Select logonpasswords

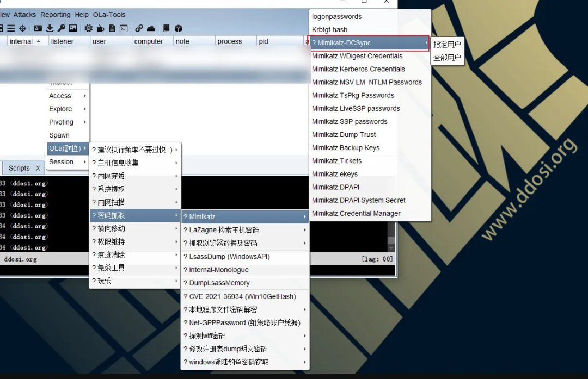[370, 16]
